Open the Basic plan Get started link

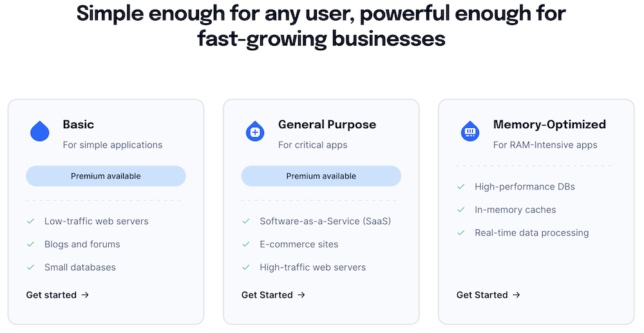52,295
